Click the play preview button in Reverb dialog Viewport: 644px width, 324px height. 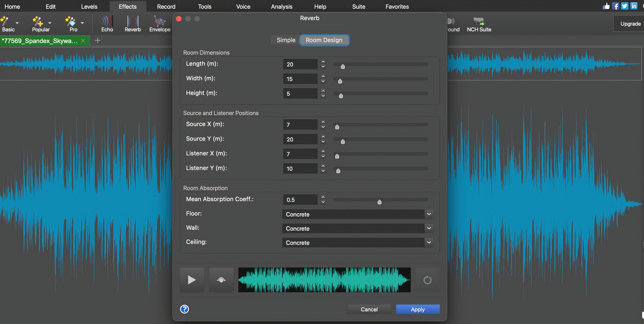(x=192, y=279)
